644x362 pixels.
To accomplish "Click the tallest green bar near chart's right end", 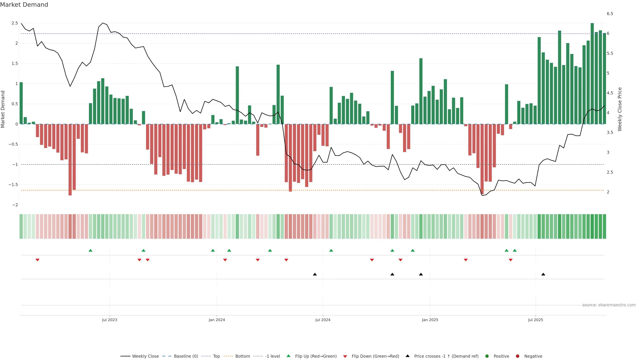I will tap(592, 75).
